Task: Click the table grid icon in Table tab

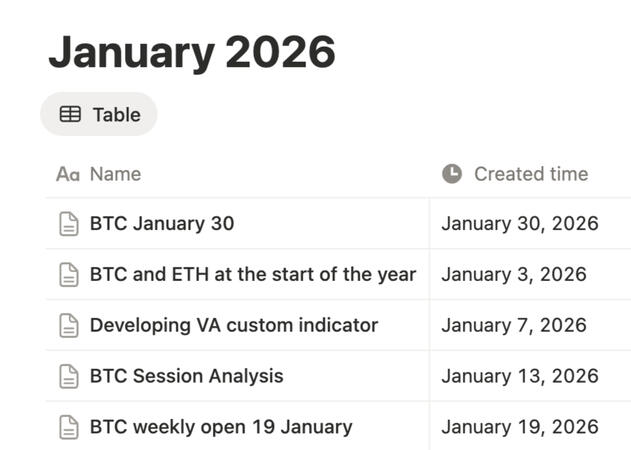Action: [x=70, y=115]
